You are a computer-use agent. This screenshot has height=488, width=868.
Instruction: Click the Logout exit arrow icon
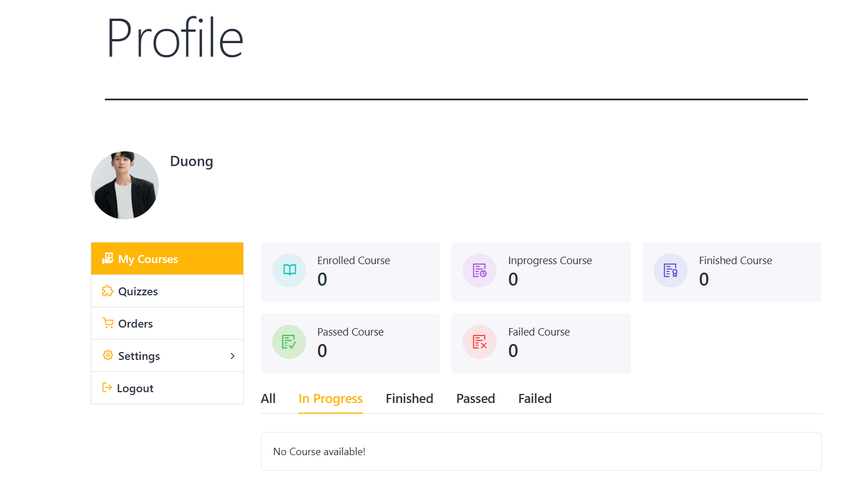(x=107, y=388)
